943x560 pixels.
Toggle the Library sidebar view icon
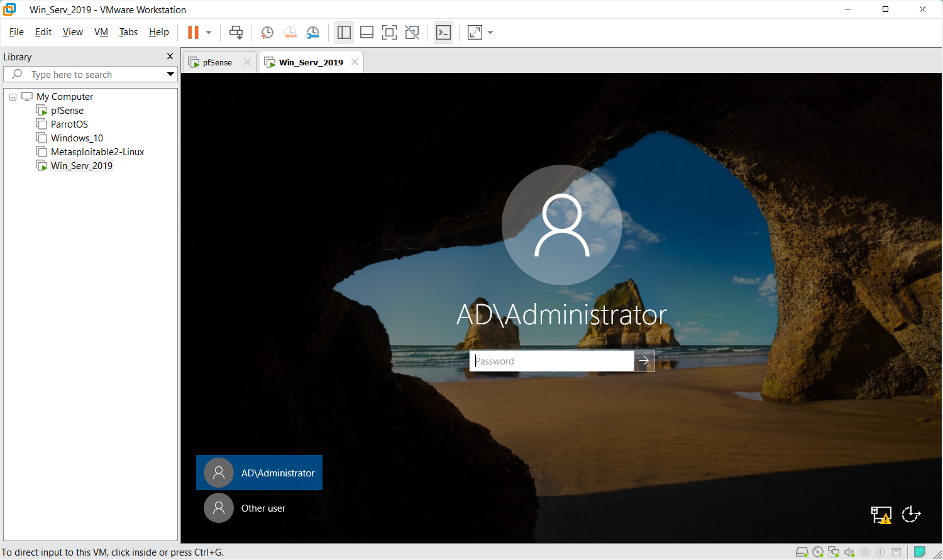[344, 32]
